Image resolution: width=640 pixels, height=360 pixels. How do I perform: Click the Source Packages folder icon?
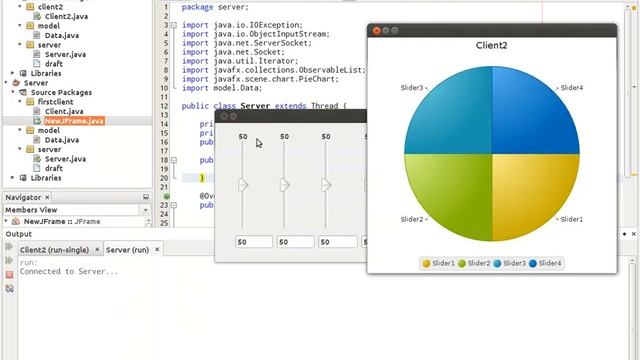23,92
